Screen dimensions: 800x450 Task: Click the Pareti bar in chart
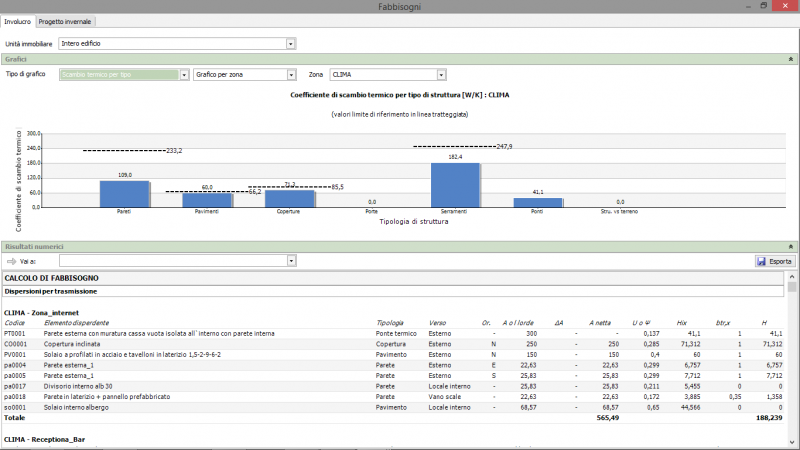coord(125,193)
